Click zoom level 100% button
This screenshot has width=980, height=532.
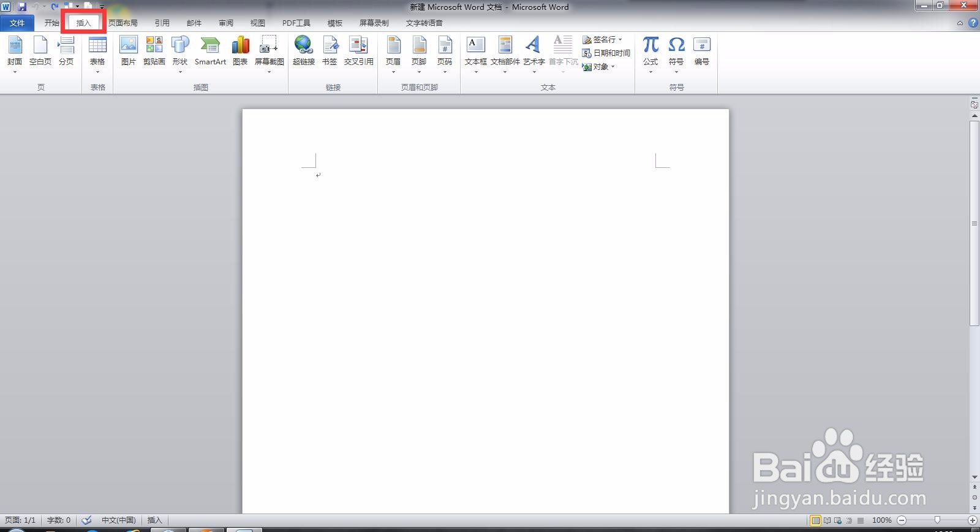click(x=882, y=520)
